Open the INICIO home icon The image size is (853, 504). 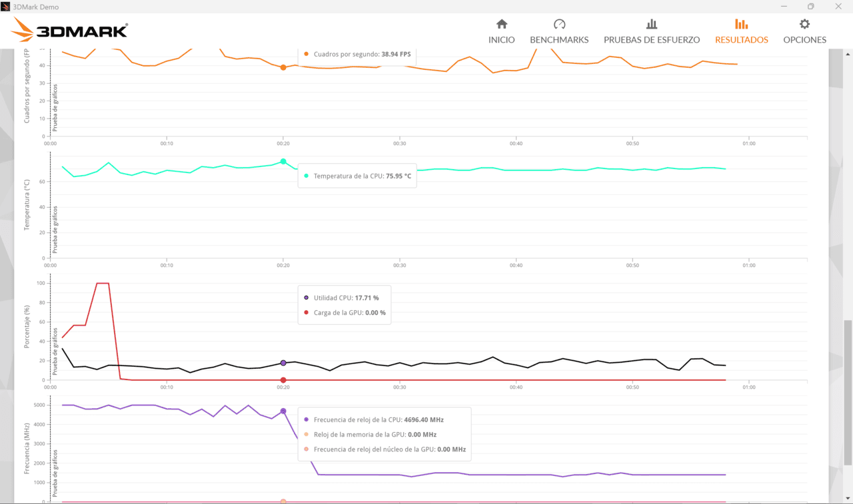pyautogui.click(x=502, y=24)
